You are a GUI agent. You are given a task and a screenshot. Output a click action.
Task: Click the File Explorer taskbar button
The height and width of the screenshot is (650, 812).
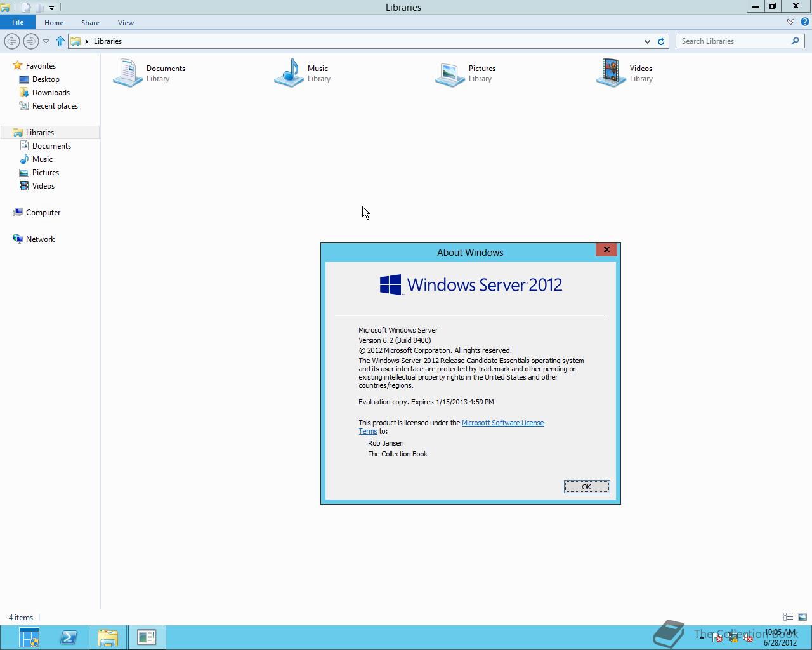click(x=108, y=637)
